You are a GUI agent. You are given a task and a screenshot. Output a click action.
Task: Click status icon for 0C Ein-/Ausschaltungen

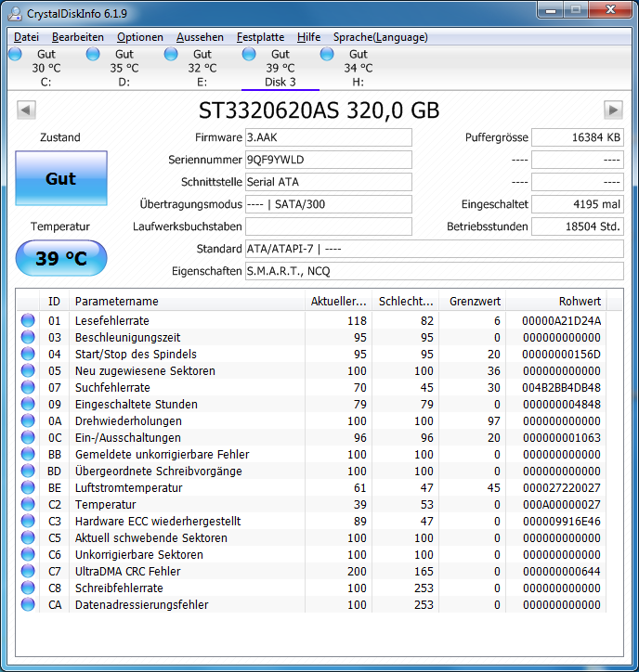(x=28, y=437)
